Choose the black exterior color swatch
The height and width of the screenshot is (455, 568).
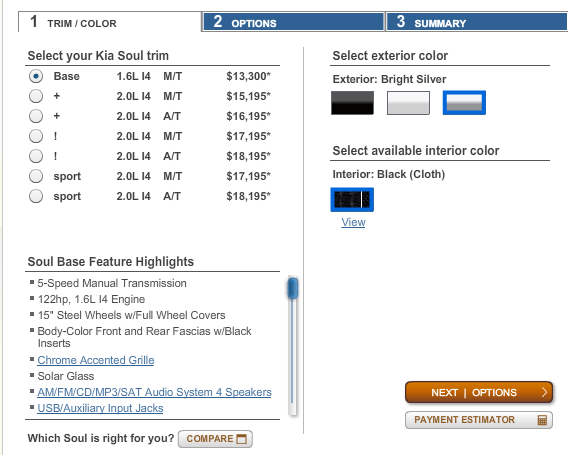pyautogui.click(x=352, y=103)
